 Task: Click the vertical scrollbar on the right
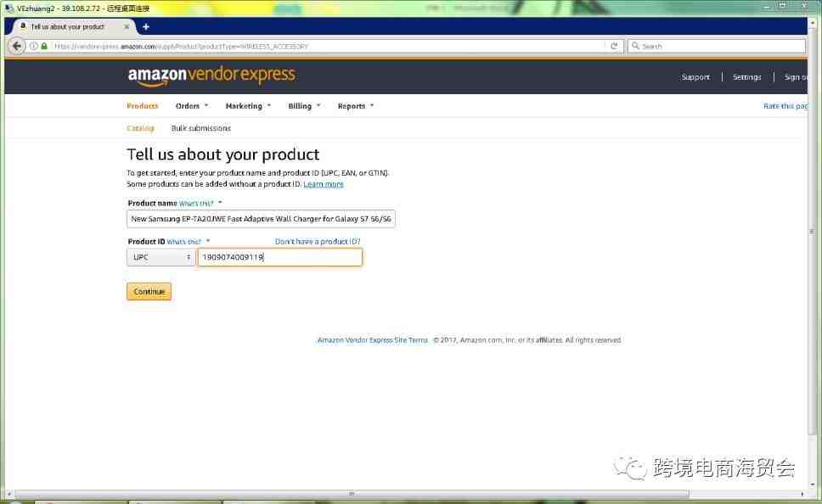pos(812,231)
